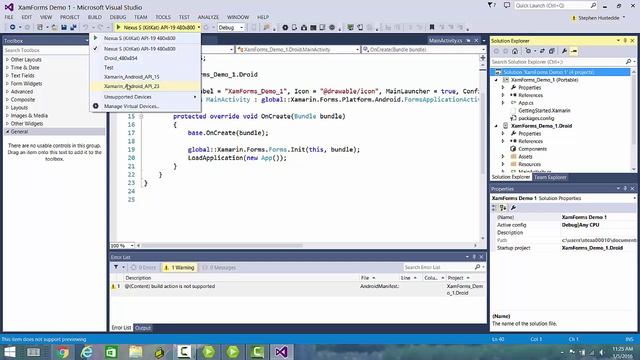This screenshot has width=640, height=360.
Task: Expand Other Layouts in the Toolbox
Action: click(x=7, y=60)
